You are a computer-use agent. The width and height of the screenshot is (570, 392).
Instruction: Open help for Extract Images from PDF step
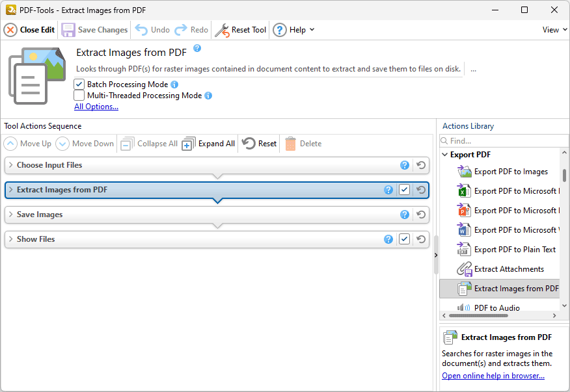(x=388, y=190)
